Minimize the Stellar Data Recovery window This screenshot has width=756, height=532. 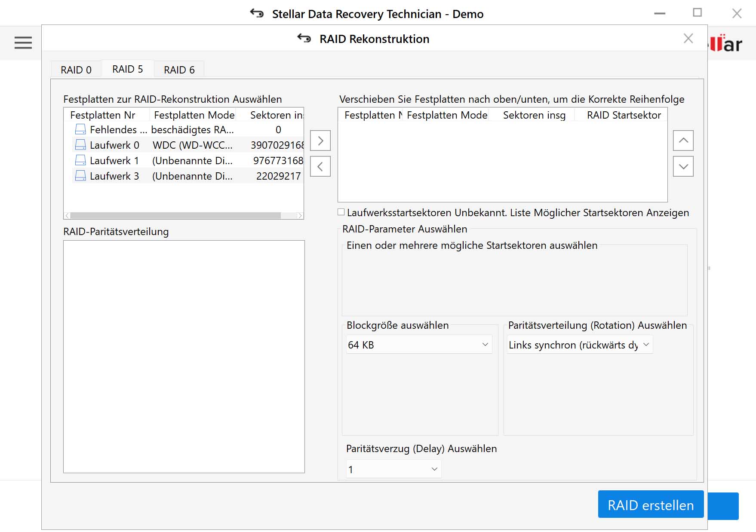coord(660,14)
